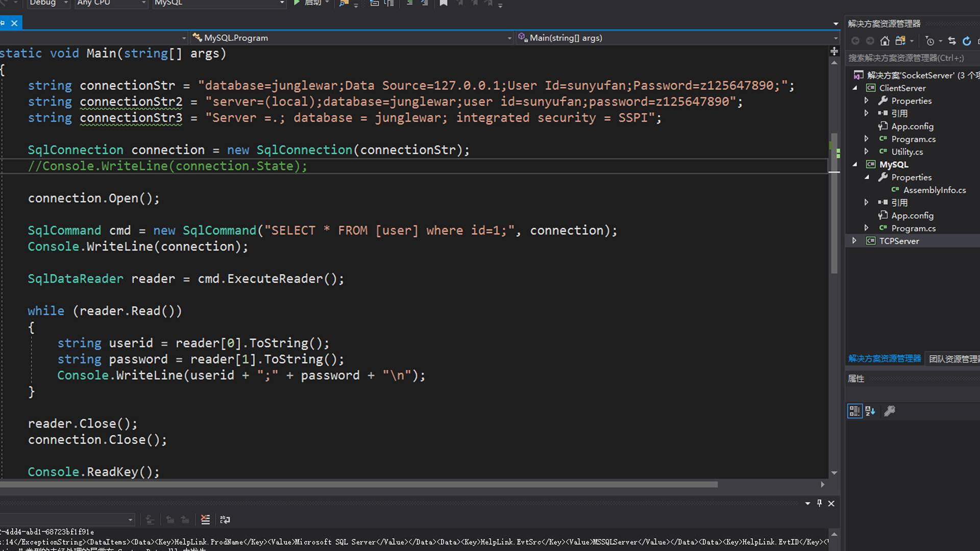Click the Property Pages wrench icon
This screenshot has height=551, width=980.
click(x=890, y=411)
